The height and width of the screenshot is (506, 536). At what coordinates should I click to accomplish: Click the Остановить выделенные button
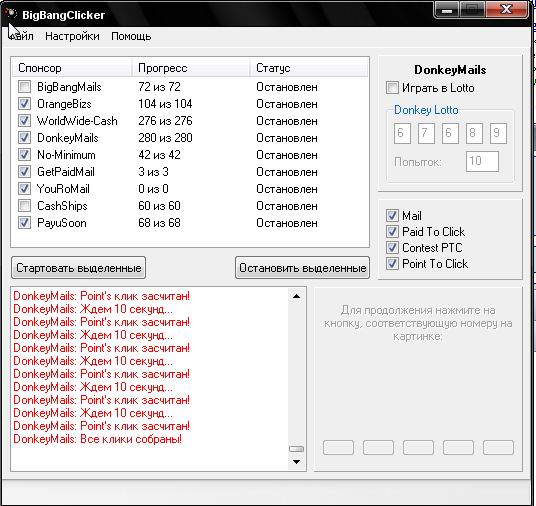click(303, 268)
